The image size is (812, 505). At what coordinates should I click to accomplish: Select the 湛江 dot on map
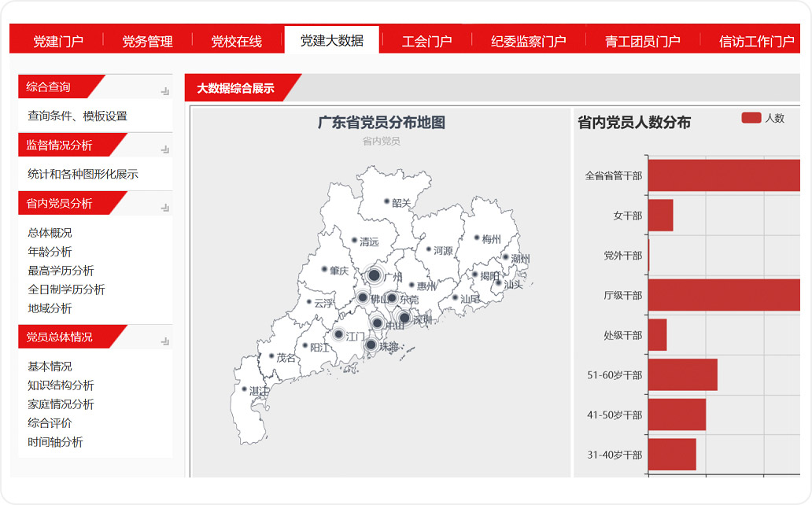pos(245,389)
